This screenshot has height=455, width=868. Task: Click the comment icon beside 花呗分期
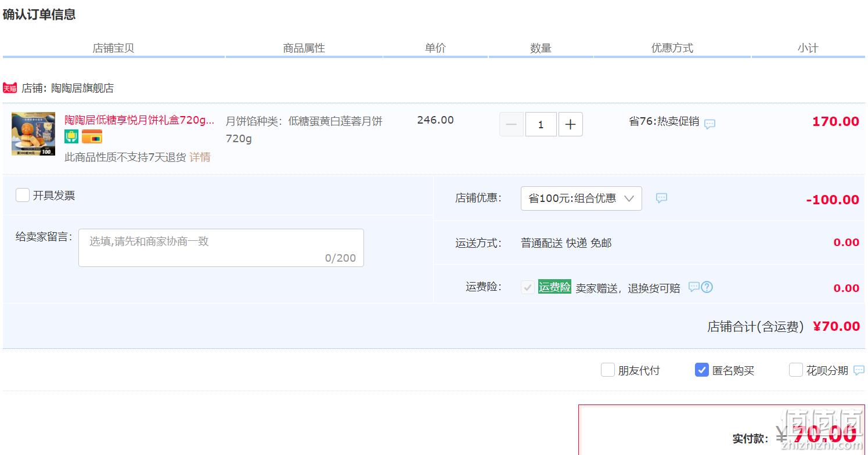(859, 370)
